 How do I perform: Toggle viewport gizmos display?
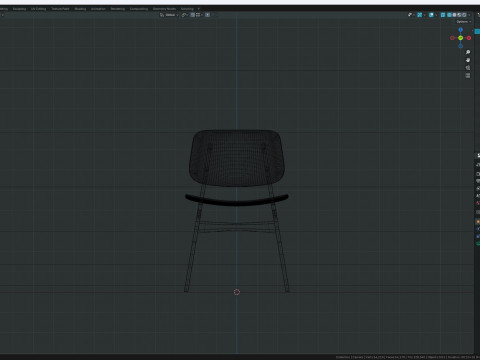tap(419, 15)
